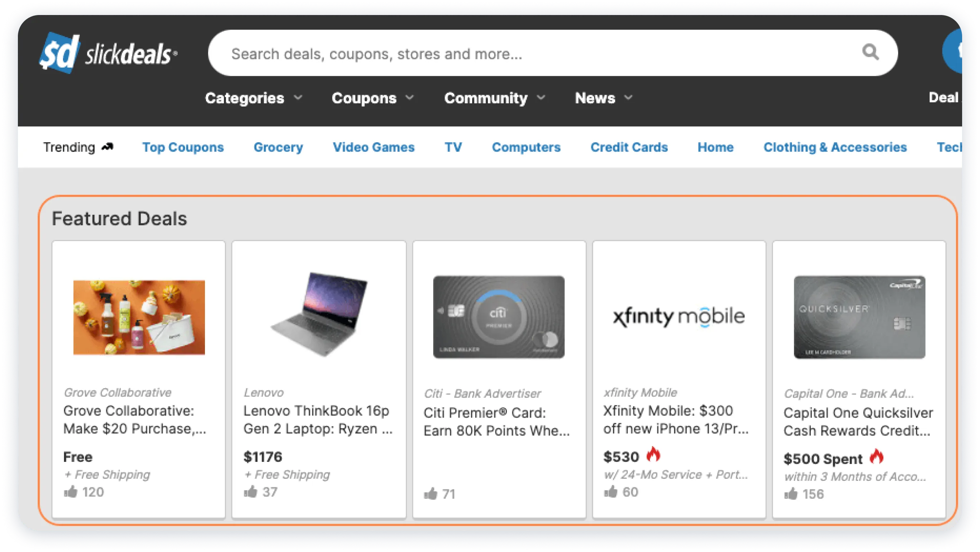Click the Slickdeals logo
The height and width of the screenshot is (552, 980).
pos(108,53)
